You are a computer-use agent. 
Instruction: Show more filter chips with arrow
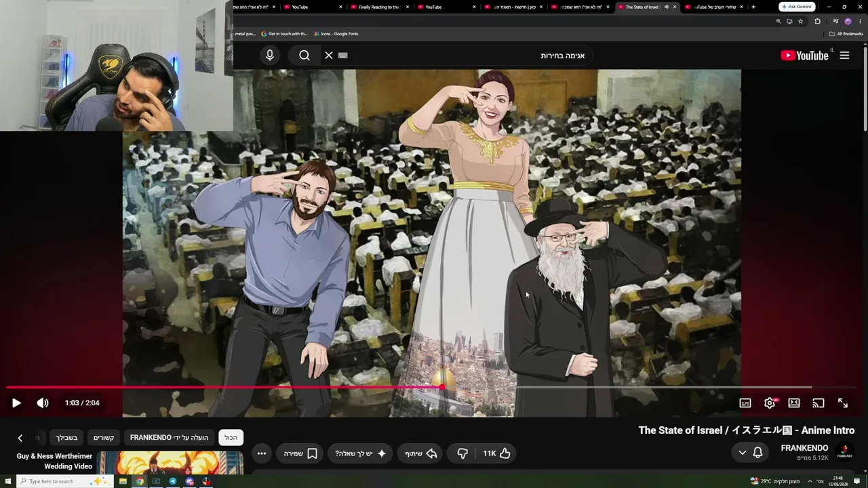point(20,438)
